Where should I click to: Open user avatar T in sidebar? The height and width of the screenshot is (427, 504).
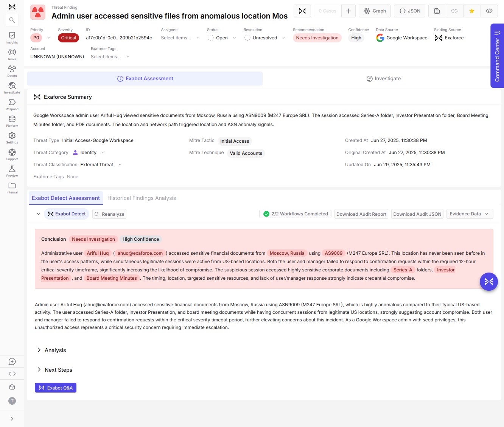(x=12, y=401)
